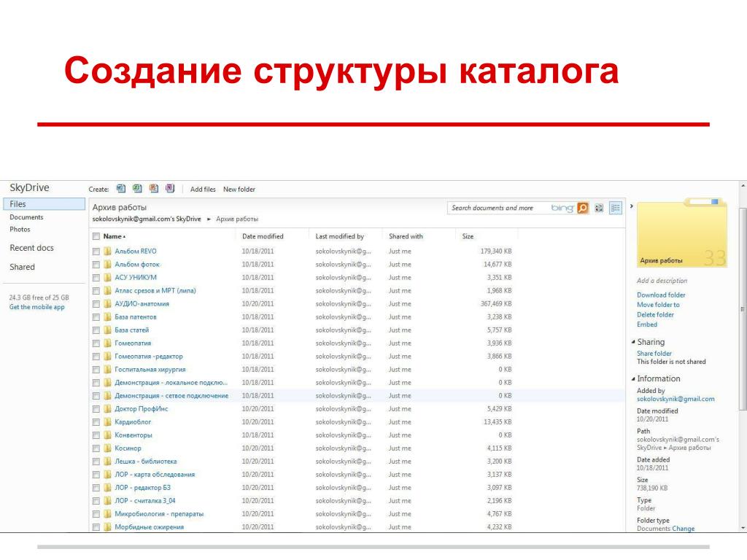This screenshot has width=747, height=560.
Task: Click the orange Bing search button
Action: click(583, 208)
